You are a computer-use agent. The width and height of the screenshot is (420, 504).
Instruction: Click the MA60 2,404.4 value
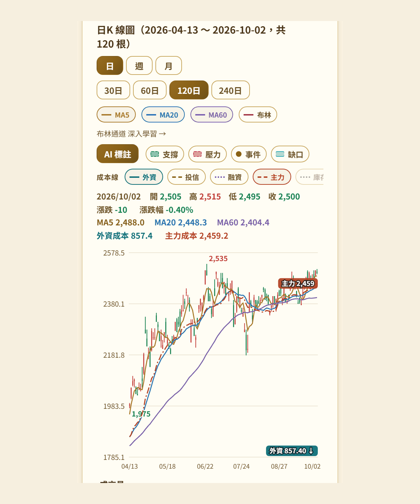[x=243, y=223]
